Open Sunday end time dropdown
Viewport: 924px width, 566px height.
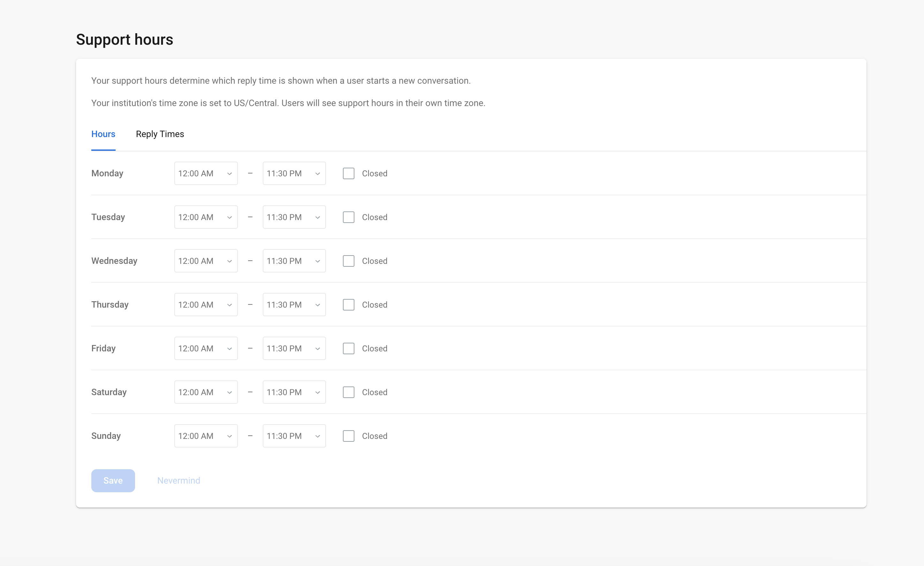(294, 436)
